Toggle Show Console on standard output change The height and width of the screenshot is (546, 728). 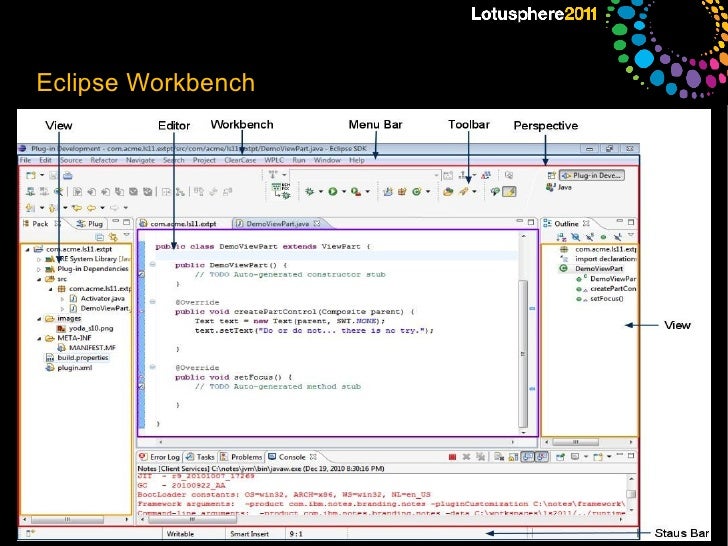[x=527, y=457]
